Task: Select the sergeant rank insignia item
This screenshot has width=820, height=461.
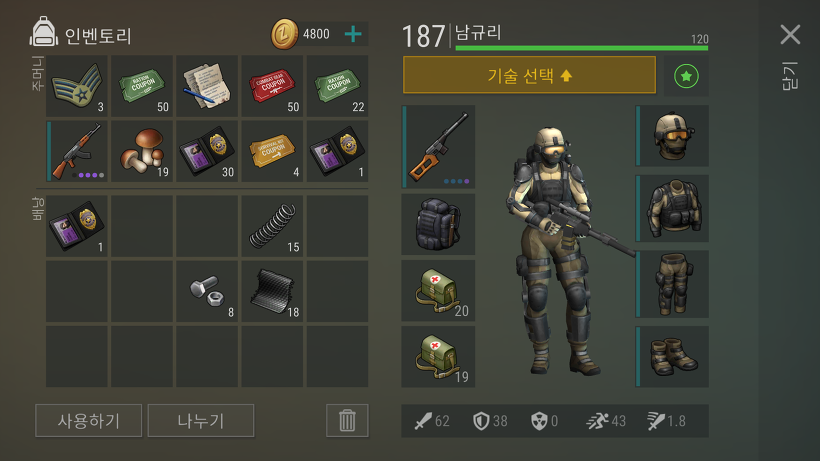Action: (77, 86)
